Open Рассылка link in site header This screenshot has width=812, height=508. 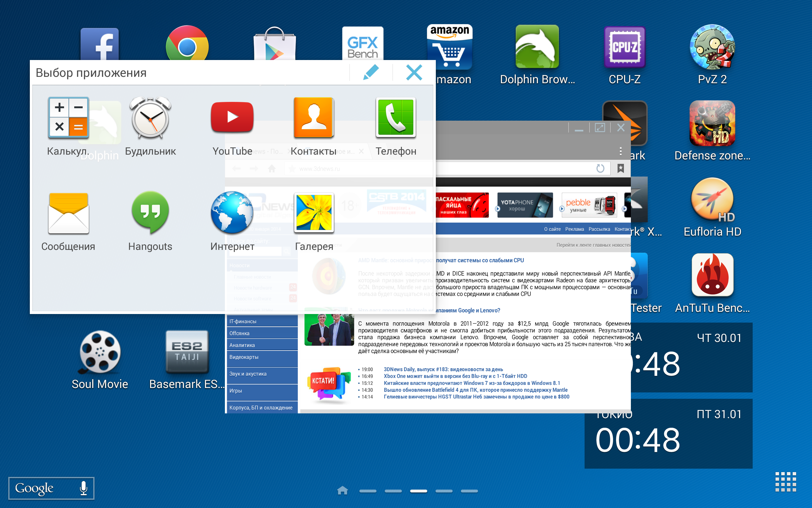pyautogui.click(x=599, y=229)
